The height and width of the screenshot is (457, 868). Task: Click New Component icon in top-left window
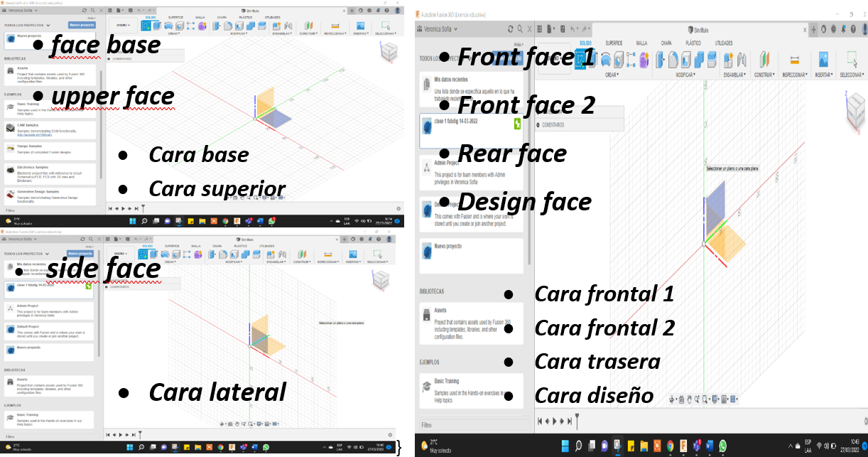tap(277, 26)
